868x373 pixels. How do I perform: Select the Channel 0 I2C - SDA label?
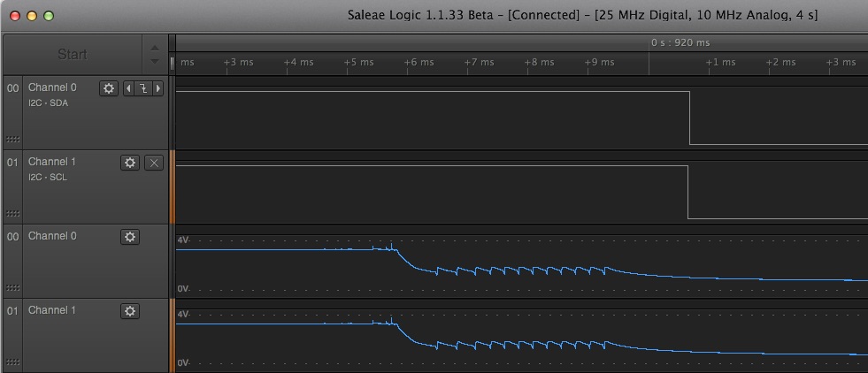coord(48,103)
